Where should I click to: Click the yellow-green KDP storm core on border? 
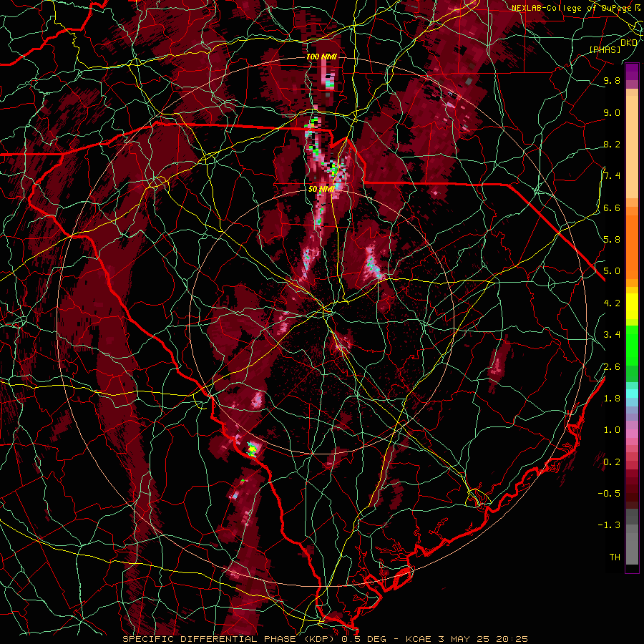252,449
